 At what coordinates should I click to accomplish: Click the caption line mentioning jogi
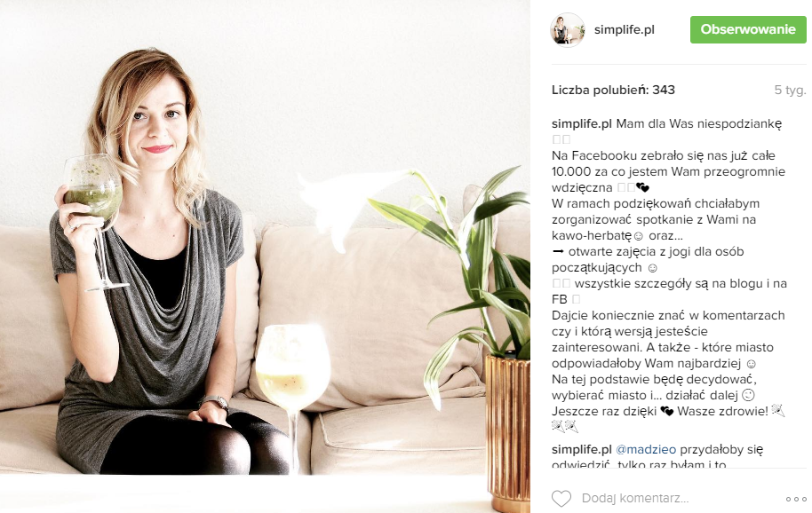tap(648, 252)
